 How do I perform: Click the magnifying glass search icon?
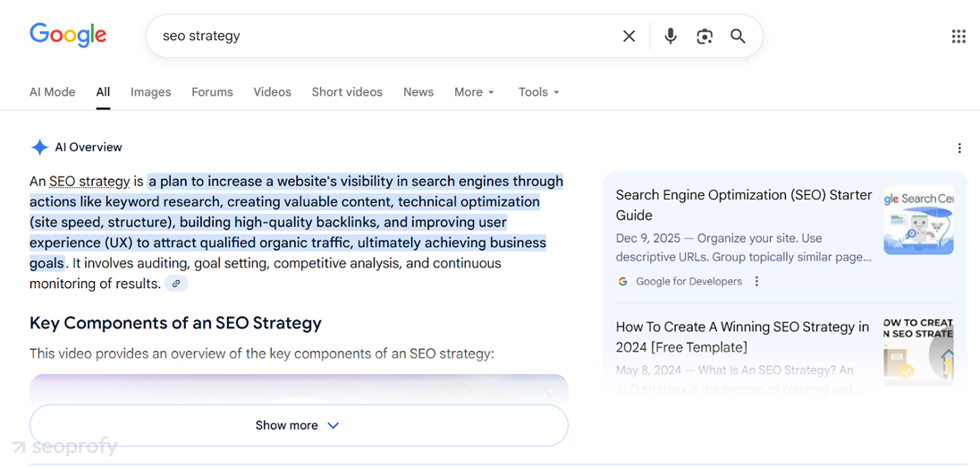coord(738,37)
